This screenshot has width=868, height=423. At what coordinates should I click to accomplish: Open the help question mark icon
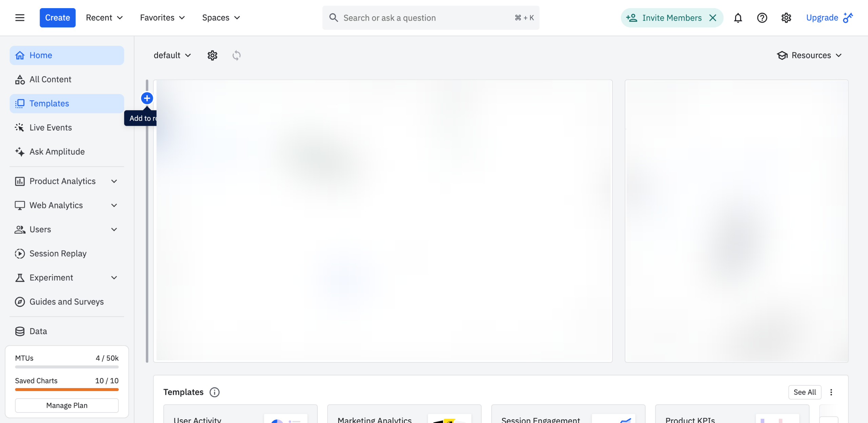coord(762,18)
